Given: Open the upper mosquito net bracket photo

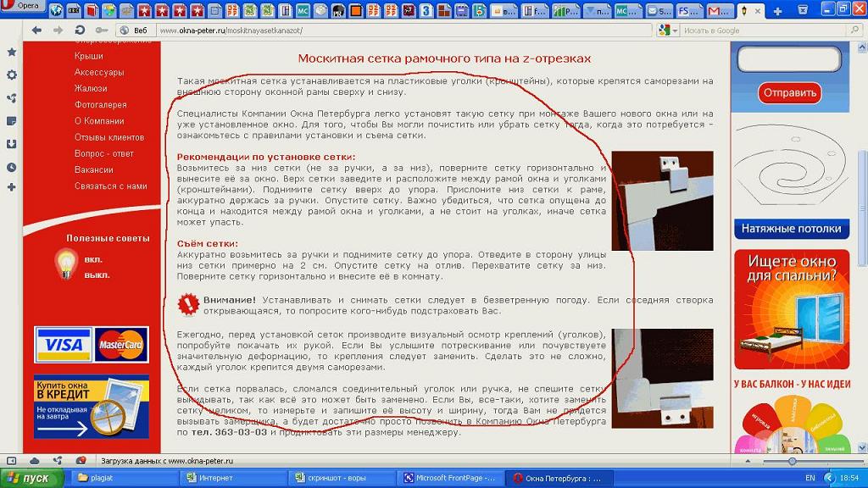Looking at the screenshot, I should tap(662, 201).
